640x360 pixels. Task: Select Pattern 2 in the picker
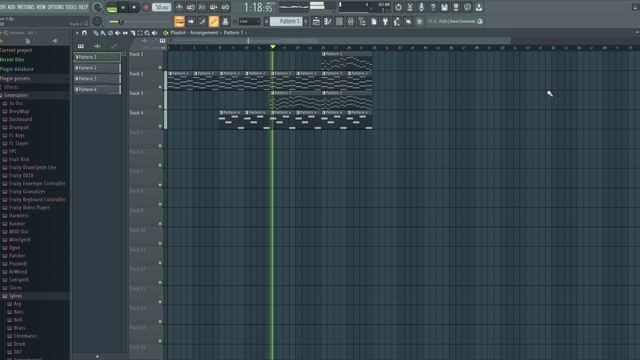(x=97, y=68)
